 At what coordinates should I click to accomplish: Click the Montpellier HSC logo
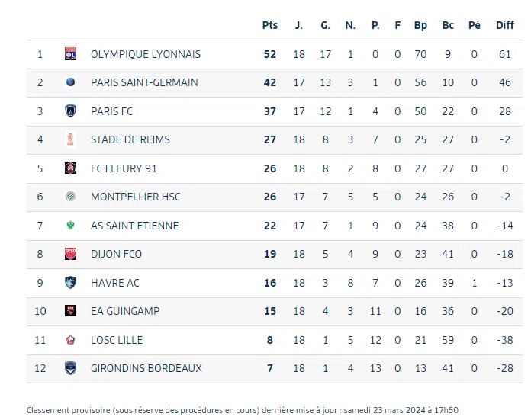(x=71, y=197)
